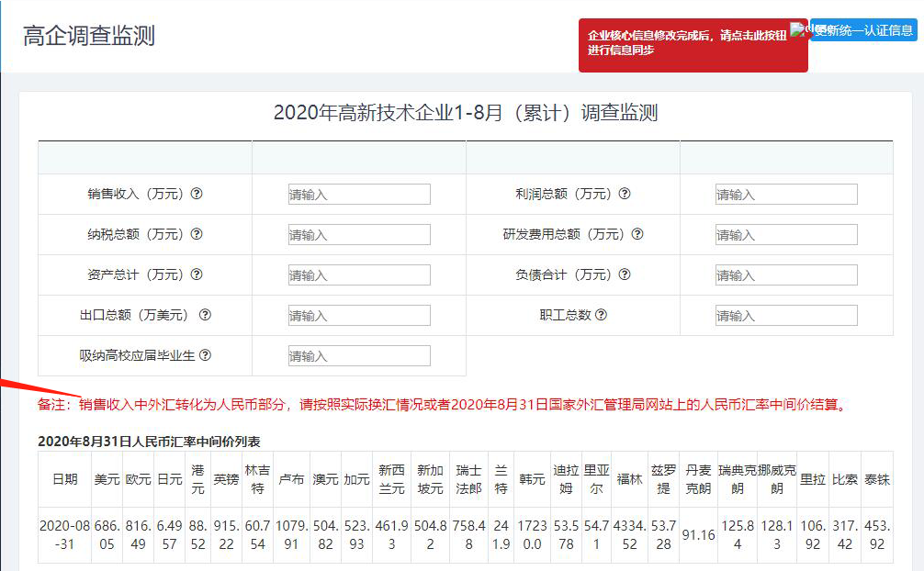Click the 林吉特 column header
Screen dimensions: 924x571
coord(257,479)
